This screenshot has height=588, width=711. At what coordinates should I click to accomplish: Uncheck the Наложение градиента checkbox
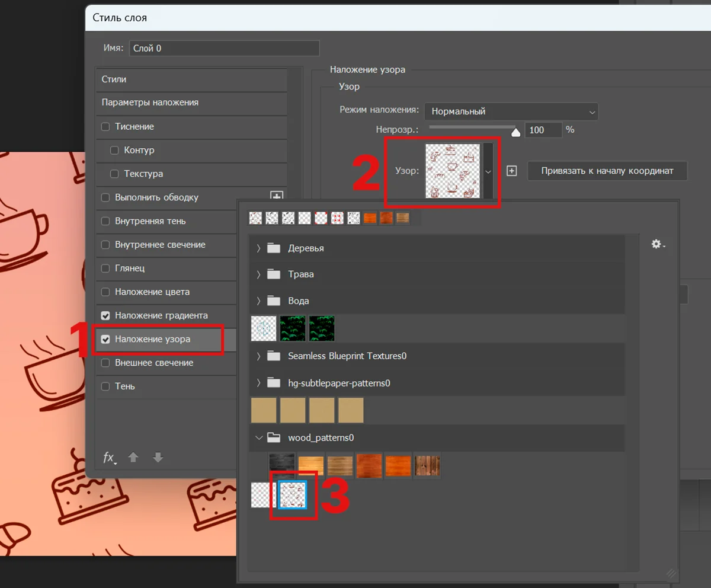(105, 316)
